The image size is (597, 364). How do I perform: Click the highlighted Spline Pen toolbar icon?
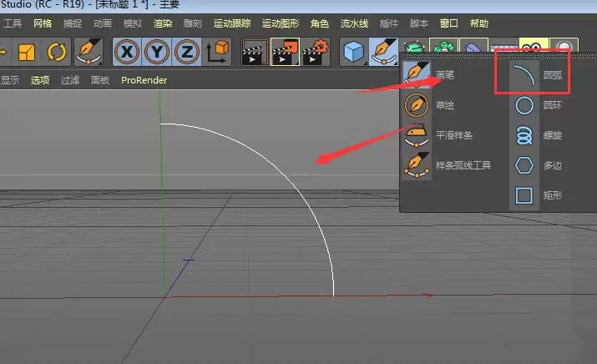pyautogui.click(x=384, y=52)
